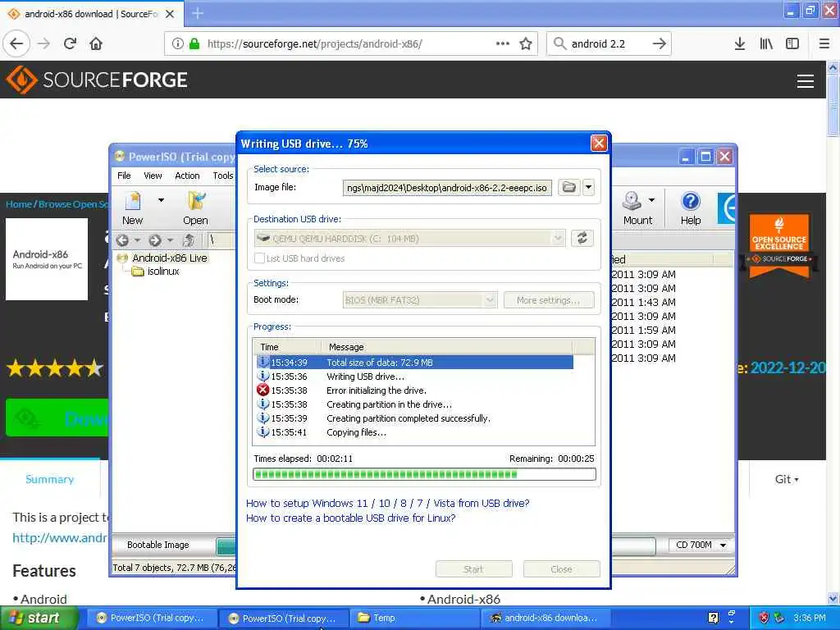Refresh the destination USB drive list
The height and width of the screenshot is (630, 840).
point(582,238)
